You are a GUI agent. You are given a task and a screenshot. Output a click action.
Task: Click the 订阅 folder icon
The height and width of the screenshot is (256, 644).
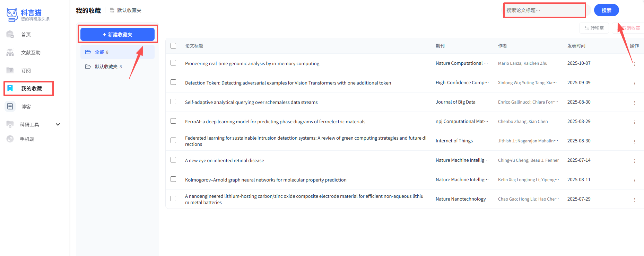pyautogui.click(x=10, y=70)
